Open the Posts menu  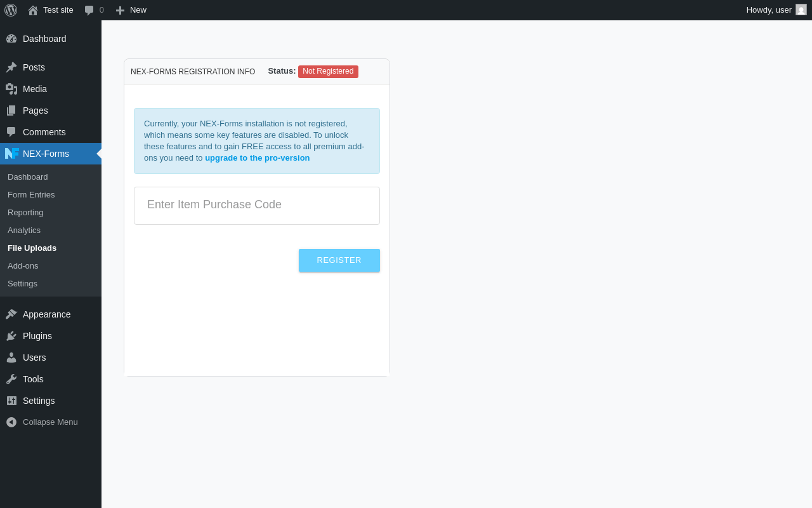[51, 67]
